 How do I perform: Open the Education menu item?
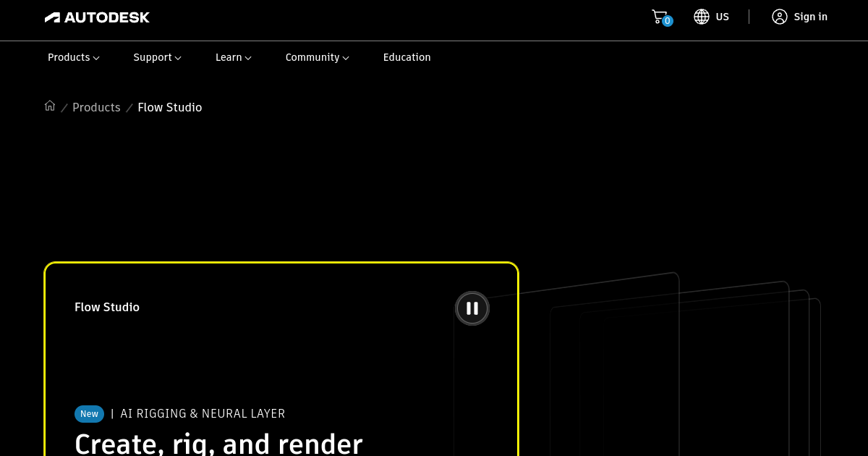point(407,57)
